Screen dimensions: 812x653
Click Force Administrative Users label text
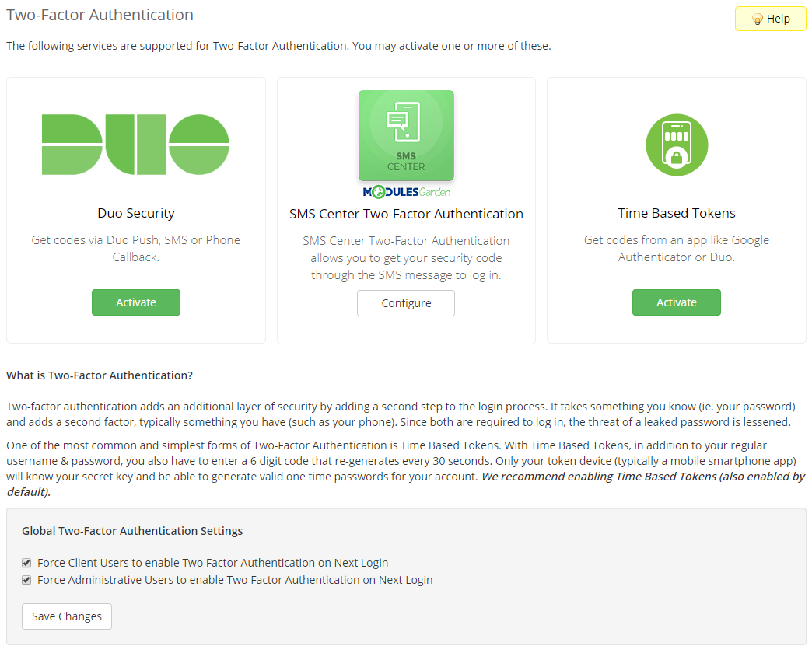pos(235,580)
